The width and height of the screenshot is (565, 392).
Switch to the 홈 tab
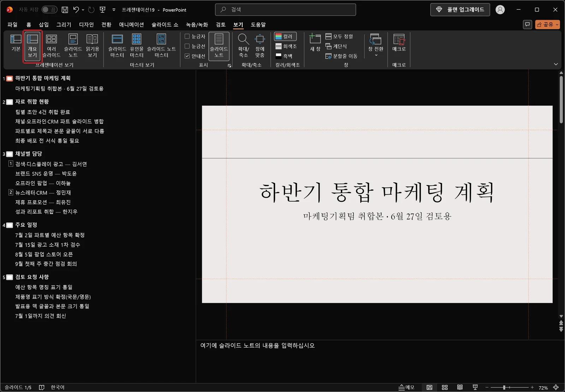click(29, 24)
